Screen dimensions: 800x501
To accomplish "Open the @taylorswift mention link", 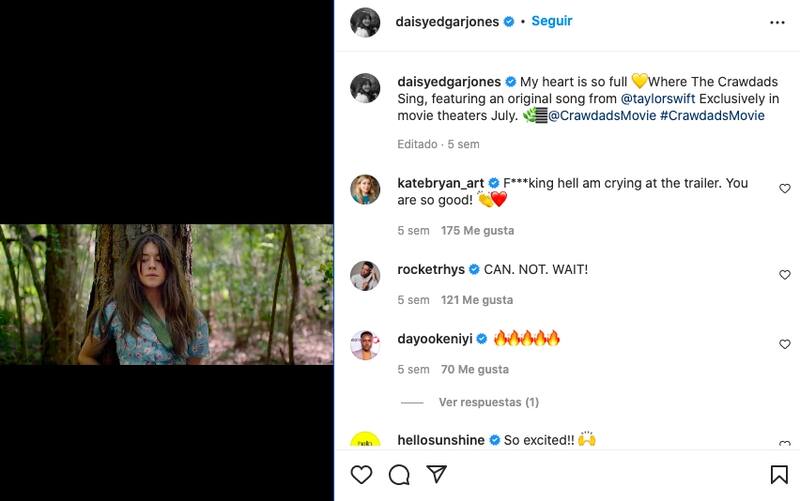I will (x=658, y=99).
